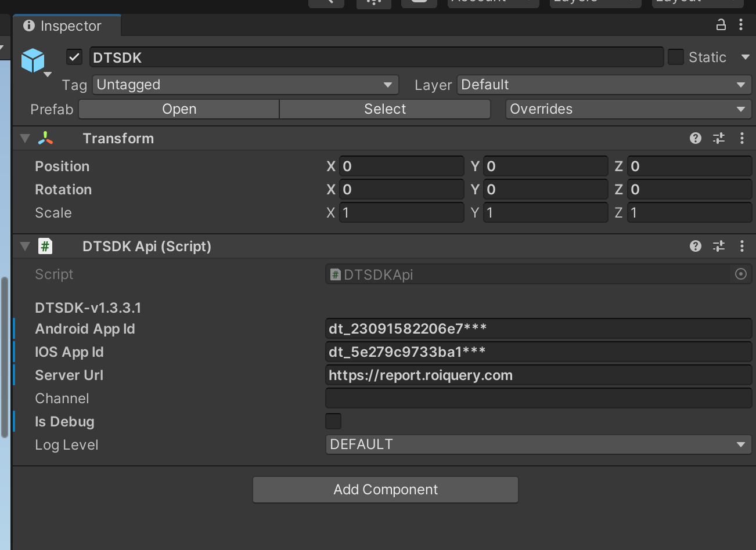
Task: Open the Layer dropdown showing Default
Action: (x=604, y=85)
